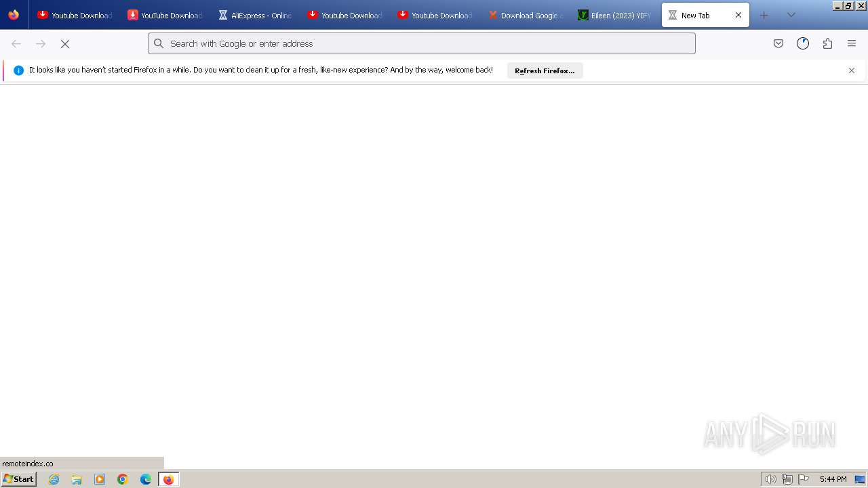
Task: Click the address bar search magnifier icon
Action: (x=159, y=43)
